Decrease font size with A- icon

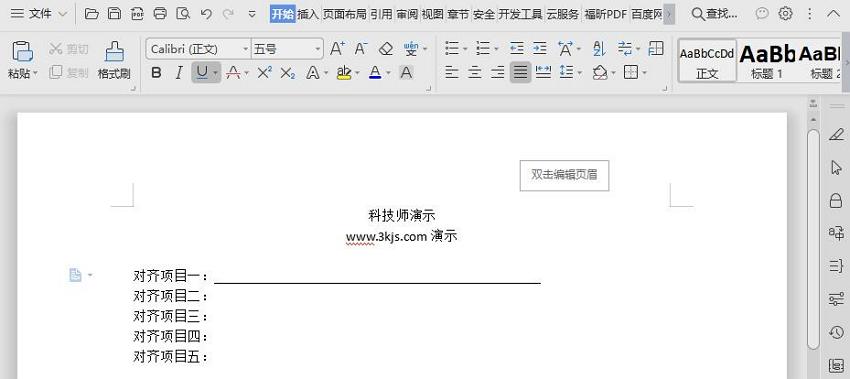tap(361, 49)
